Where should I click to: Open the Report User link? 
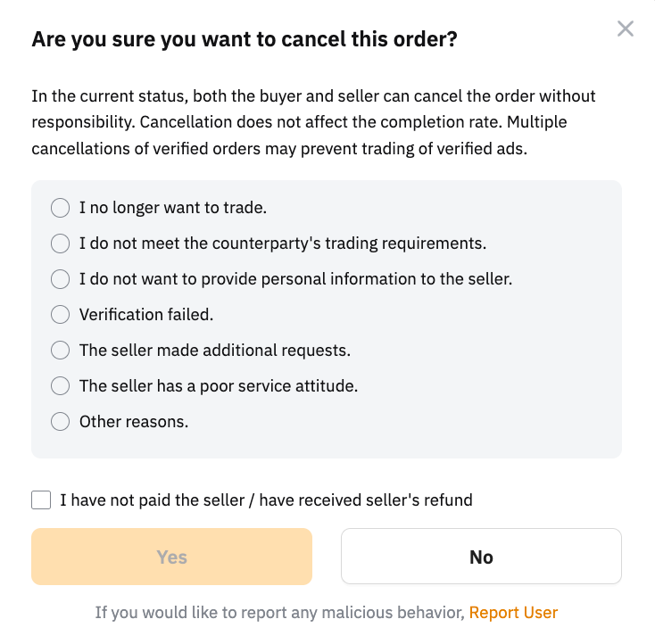point(513,613)
